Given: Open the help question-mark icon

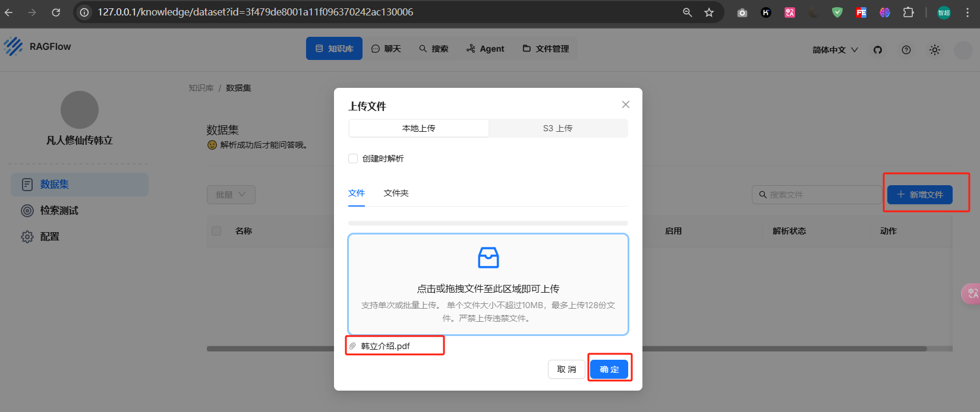Looking at the screenshot, I should (x=906, y=50).
